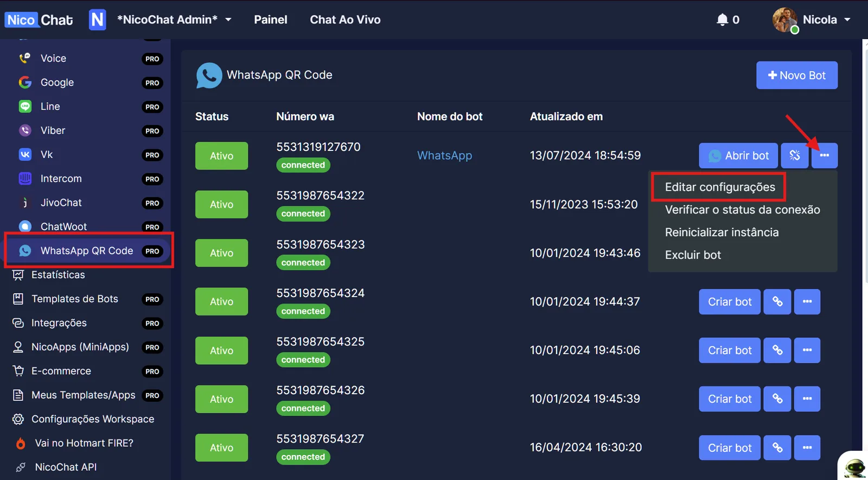This screenshot has height=480, width=868.
Task: Click the NicoApps (MiniApps) icon
Action: pyautogui.click(x=18, y=347)
